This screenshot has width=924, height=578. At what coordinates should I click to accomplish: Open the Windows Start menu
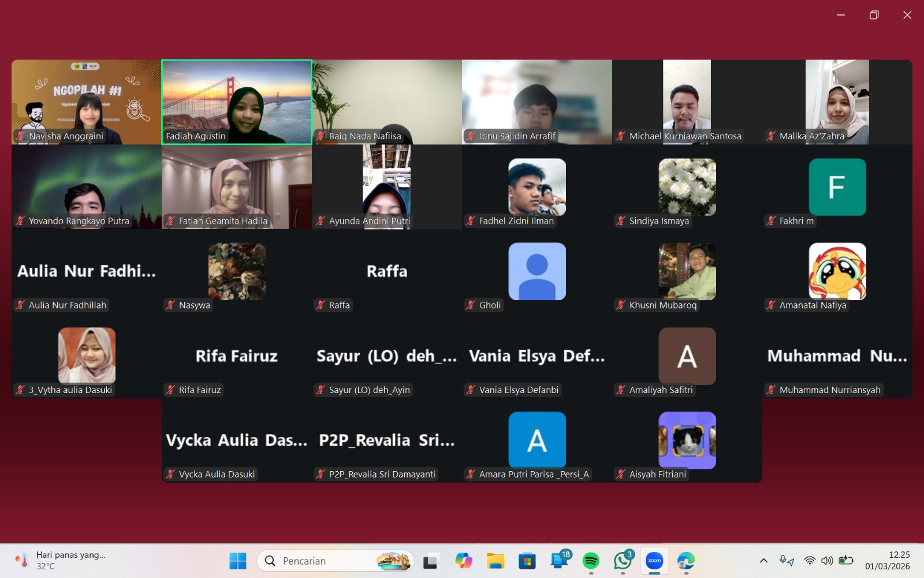(x=238, y=561)
